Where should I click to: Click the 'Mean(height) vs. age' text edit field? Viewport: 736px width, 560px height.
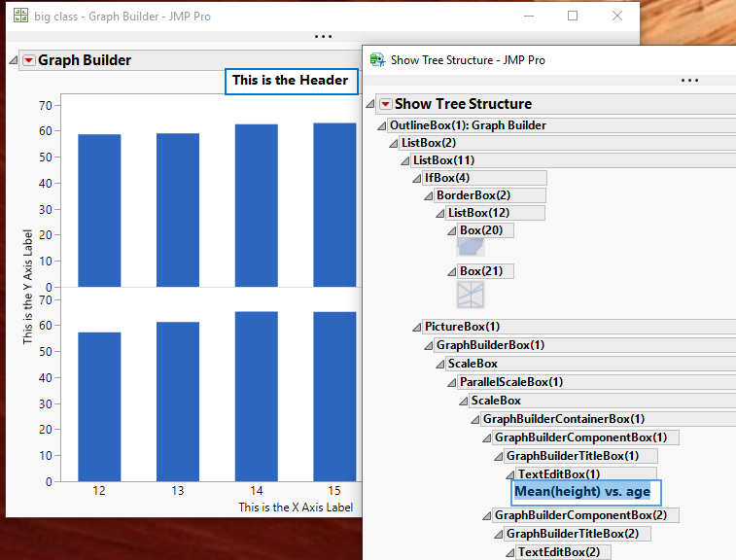click(x=586, y=492)
